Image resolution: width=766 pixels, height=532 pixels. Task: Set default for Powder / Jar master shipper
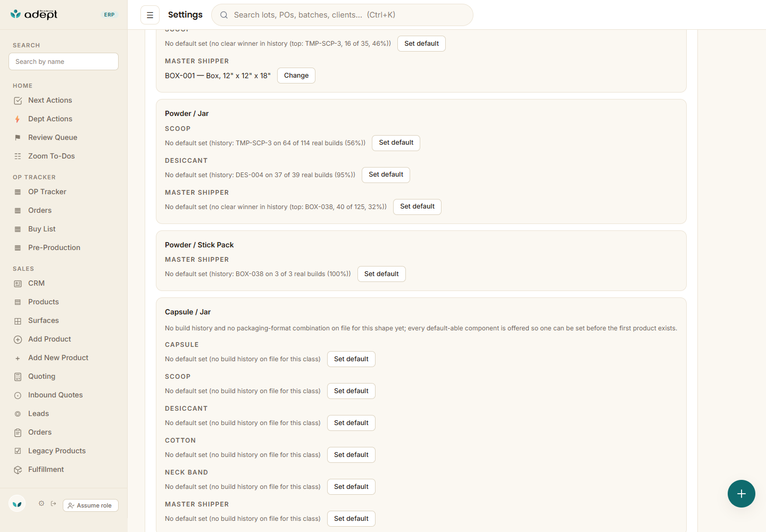coord(417,206)
